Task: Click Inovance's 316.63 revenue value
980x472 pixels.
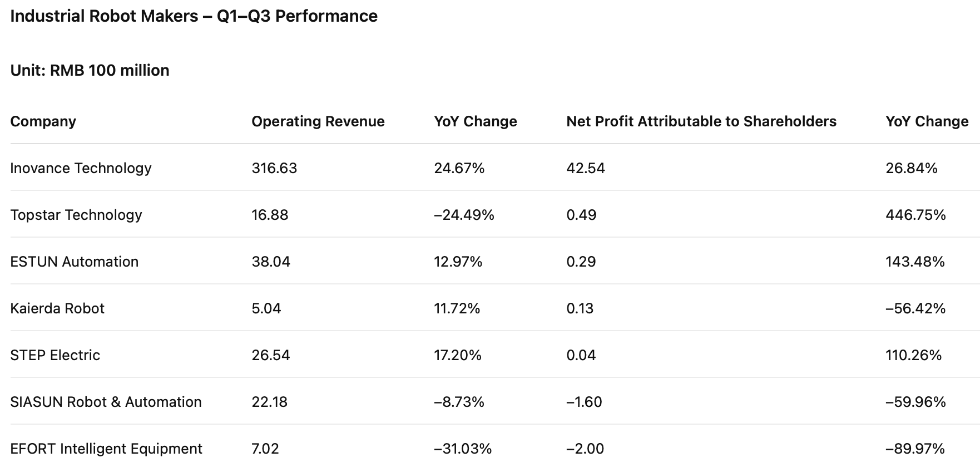Action: click(x=274, y=168)
